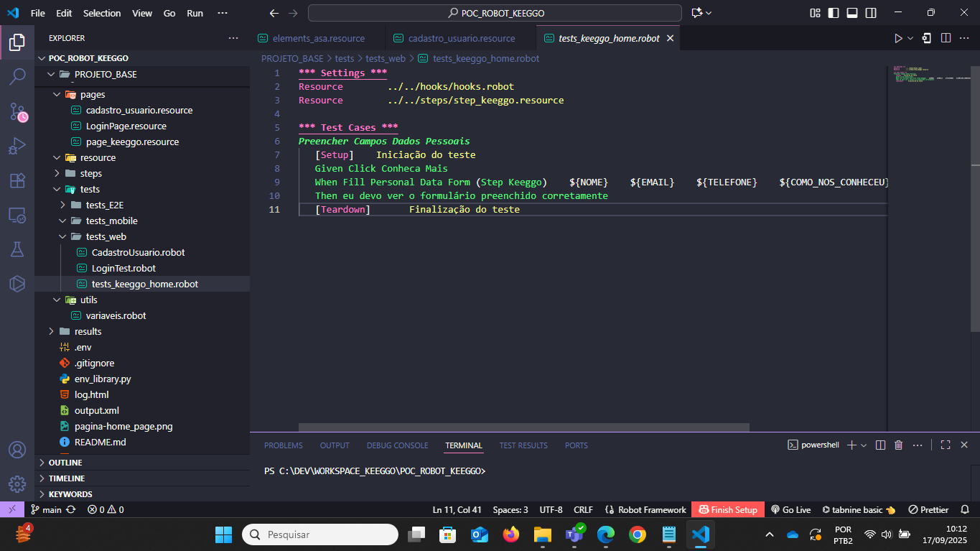Click the remote window indicator in status bar
This screenshot has height=551, width=980.
tap(12, 509)
